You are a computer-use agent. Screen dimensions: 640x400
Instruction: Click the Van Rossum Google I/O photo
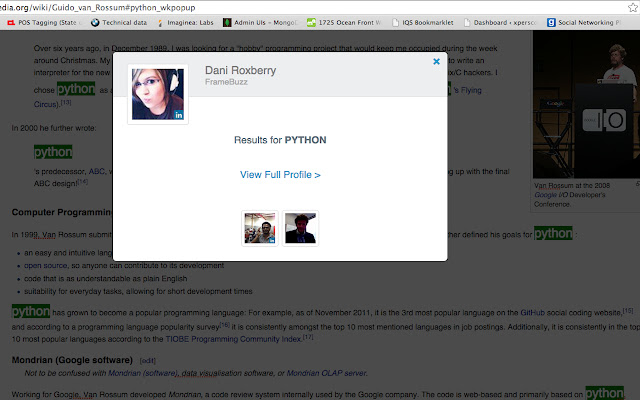[x=586, y=104]
